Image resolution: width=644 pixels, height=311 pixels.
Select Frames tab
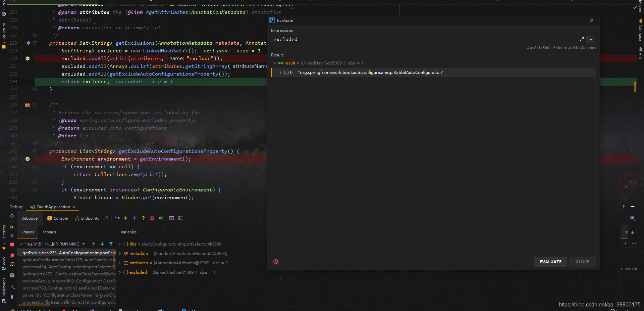(x=28, y=232)
